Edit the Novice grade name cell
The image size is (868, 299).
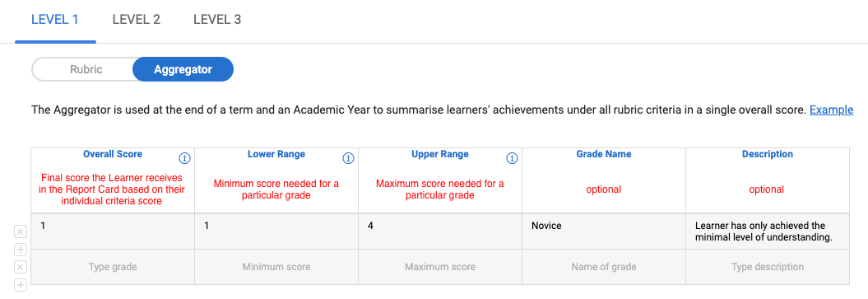coord(604,231)
